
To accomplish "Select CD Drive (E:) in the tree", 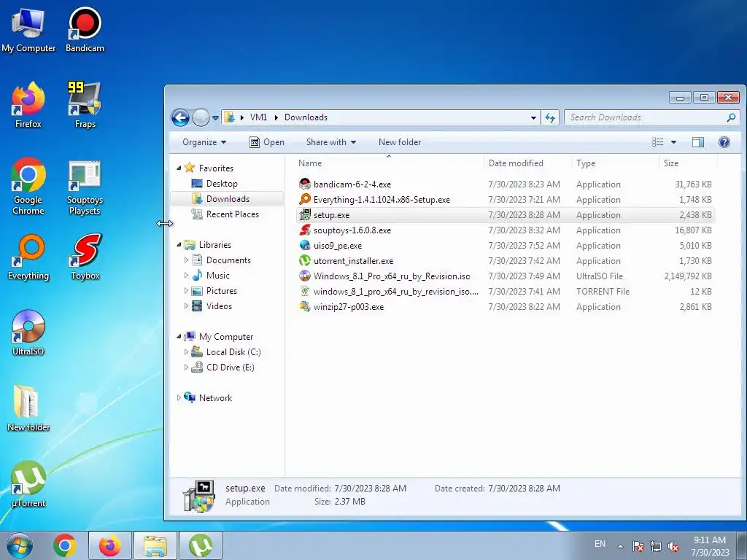I will pos(230,367).
